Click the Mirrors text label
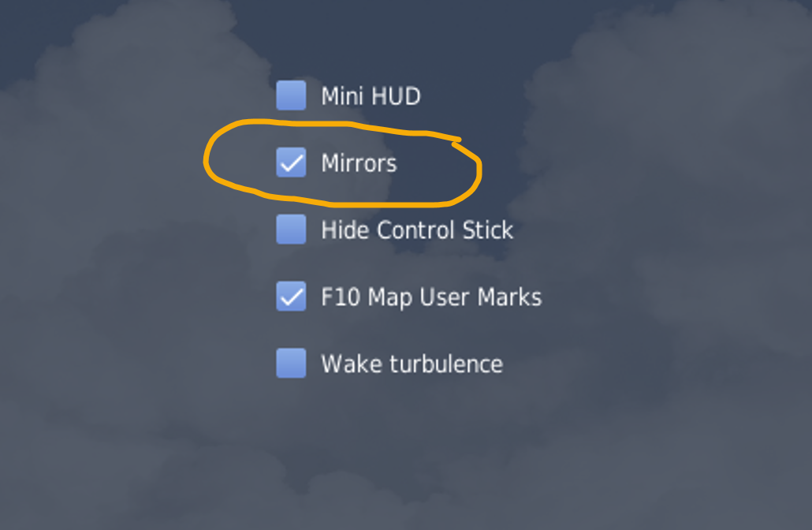Image resolution: width=812 pixels, height=530 pixels. [x=359, y=163]
